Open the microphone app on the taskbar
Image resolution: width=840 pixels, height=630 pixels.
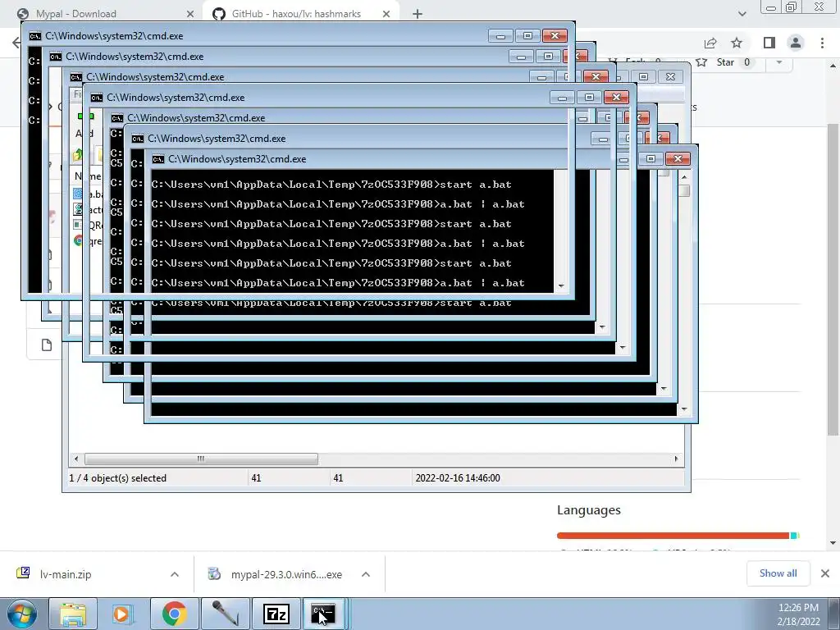click(225, 614)
